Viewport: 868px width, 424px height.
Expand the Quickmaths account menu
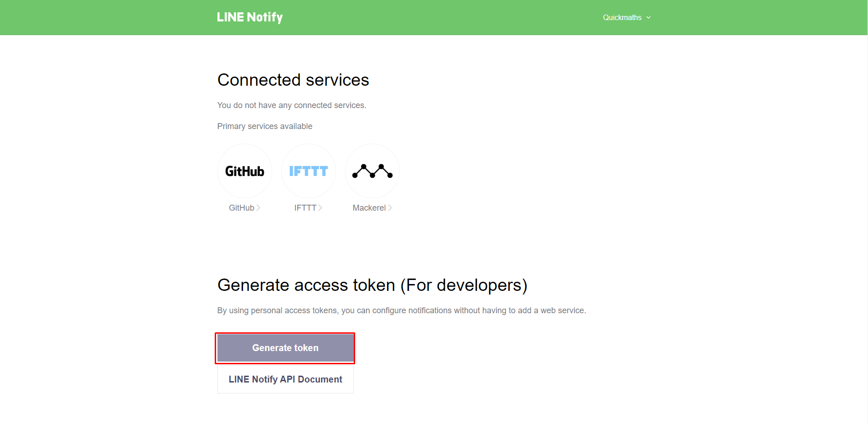[x=627, y=17]
